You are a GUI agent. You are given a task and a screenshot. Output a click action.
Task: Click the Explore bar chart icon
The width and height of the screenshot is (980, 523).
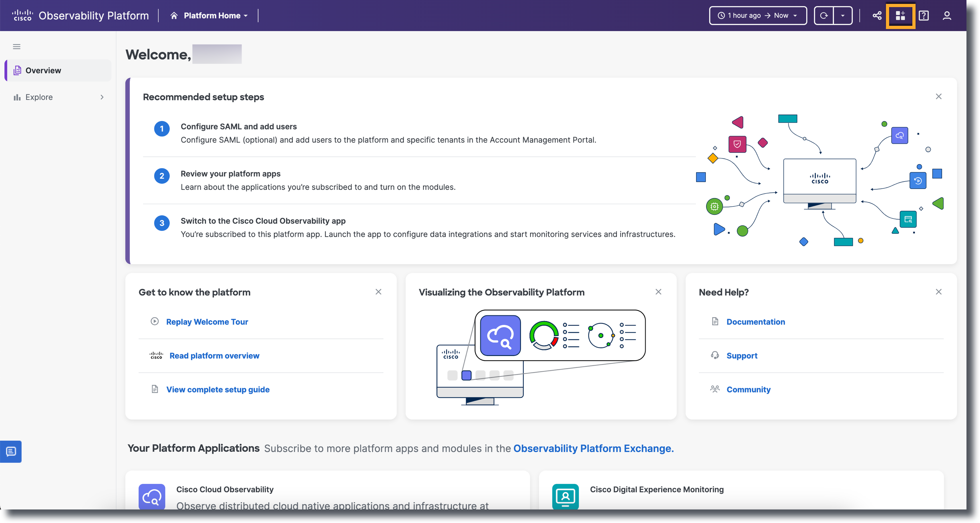(17, 97)
